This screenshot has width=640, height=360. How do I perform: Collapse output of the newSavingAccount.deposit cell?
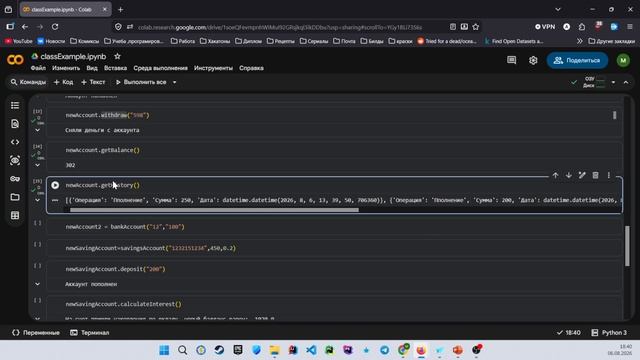pyautogui.click(x=38, y=284)
